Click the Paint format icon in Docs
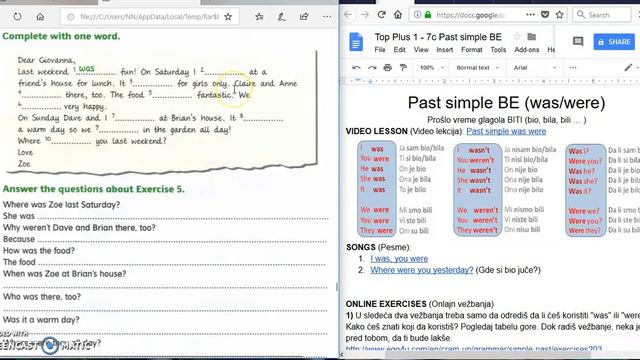Image resolution: width=640 pixels, height=360 pixels. coord(403,68)
